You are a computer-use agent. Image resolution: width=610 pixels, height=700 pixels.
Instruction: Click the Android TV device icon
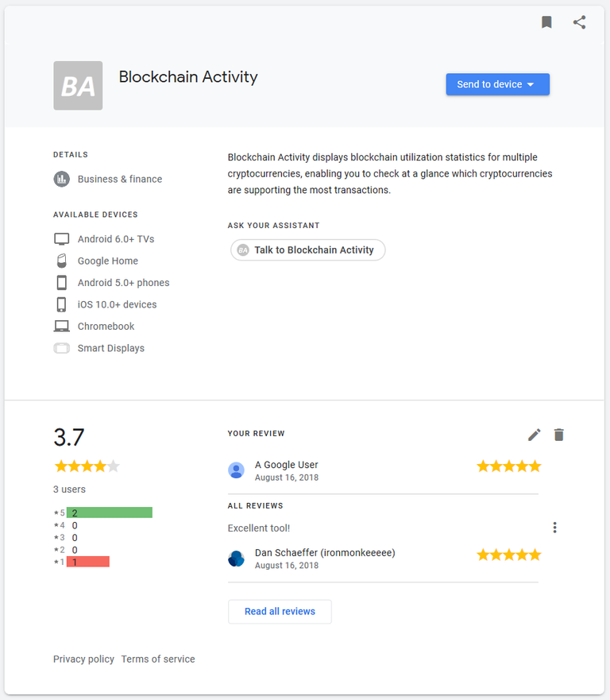pyautogui.click(x=61, y=239)
